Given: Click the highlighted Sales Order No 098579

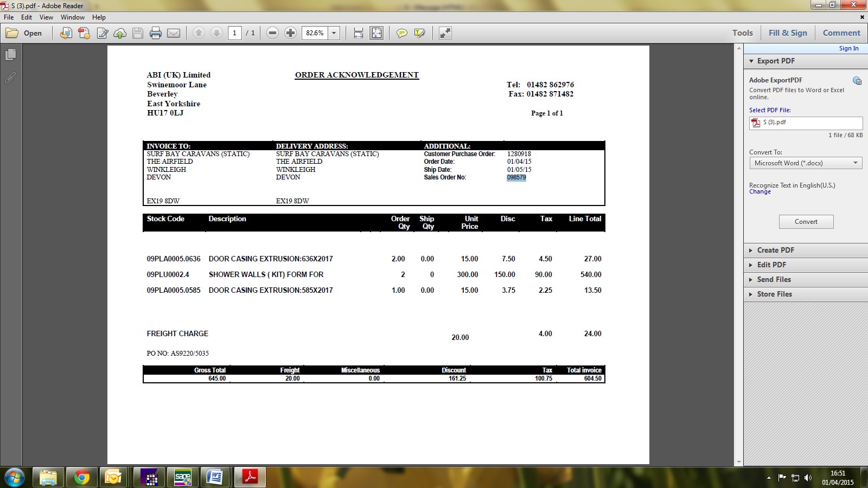Looking at the screenshot, I should tap(516, 177).
